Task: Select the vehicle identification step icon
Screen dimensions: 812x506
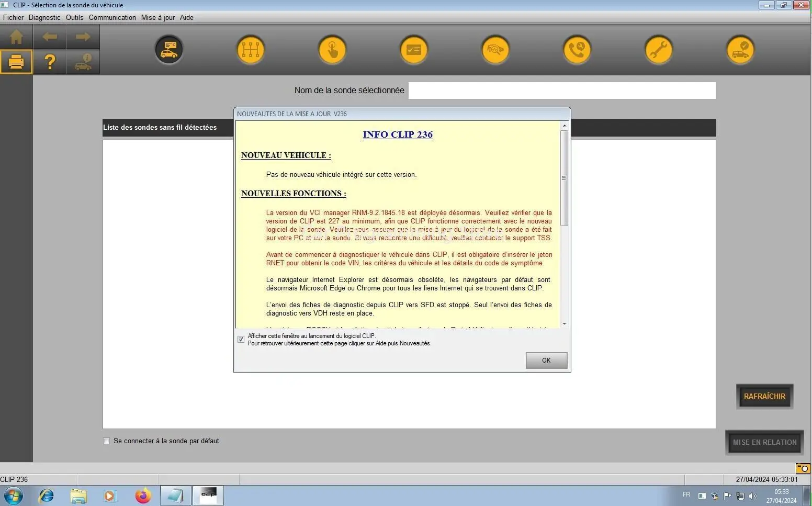Action: [169, 50]
